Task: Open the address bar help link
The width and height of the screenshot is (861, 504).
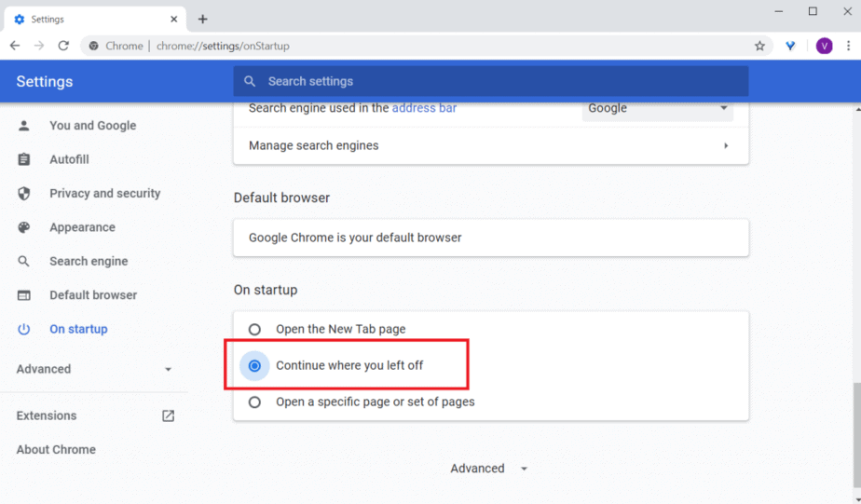Action: [424, 108]
